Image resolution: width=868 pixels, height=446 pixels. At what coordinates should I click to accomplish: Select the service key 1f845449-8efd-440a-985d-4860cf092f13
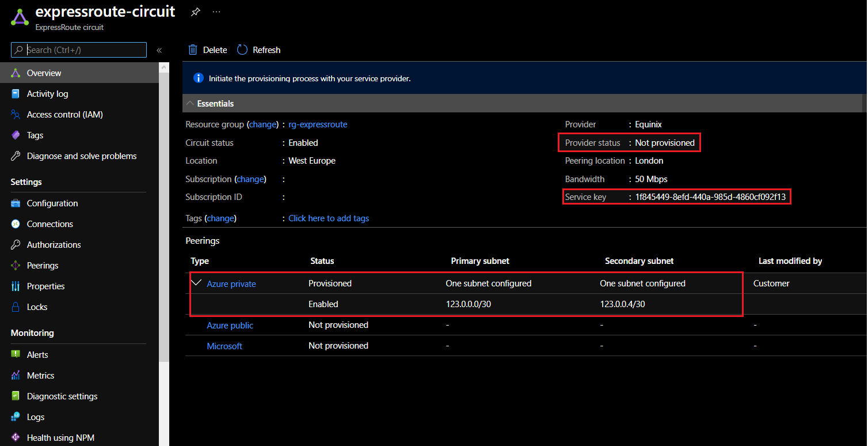pos(710,197)
